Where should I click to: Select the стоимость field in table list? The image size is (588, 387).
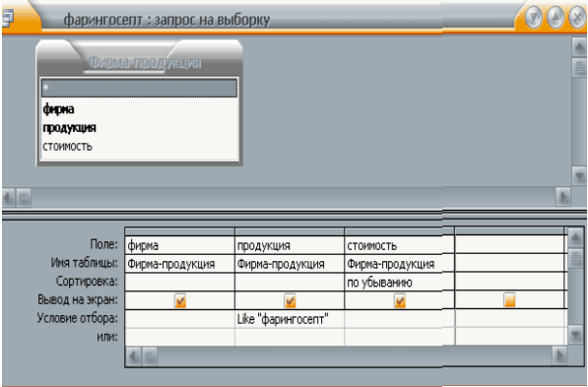pyautogui.click(x=68, y=147)
